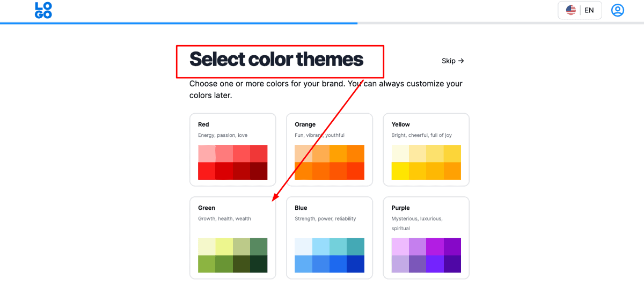
Task: Pick the Yellow color theme card
Action: (426, 149)
